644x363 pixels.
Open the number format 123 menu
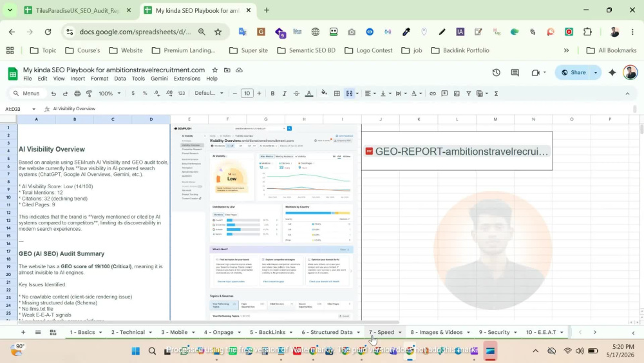[x=182, y=93]
